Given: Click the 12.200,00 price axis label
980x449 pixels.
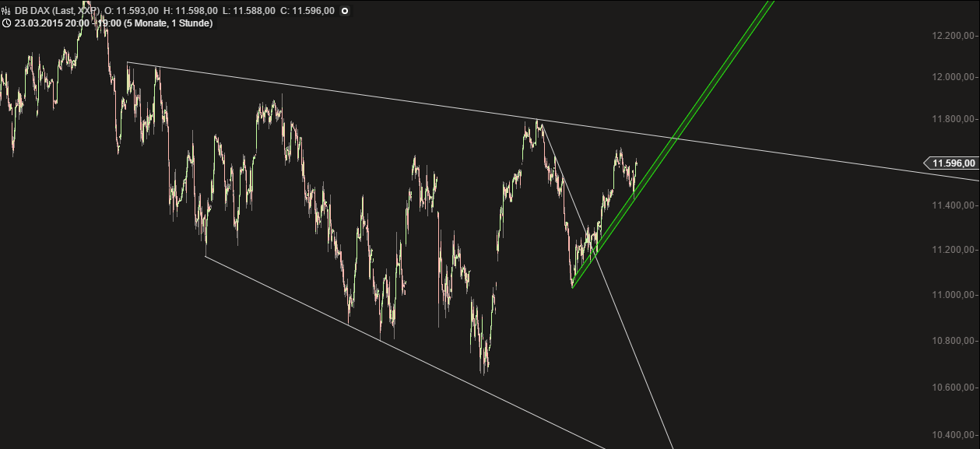Looking at the screenshot, I should tap(954, 36).
